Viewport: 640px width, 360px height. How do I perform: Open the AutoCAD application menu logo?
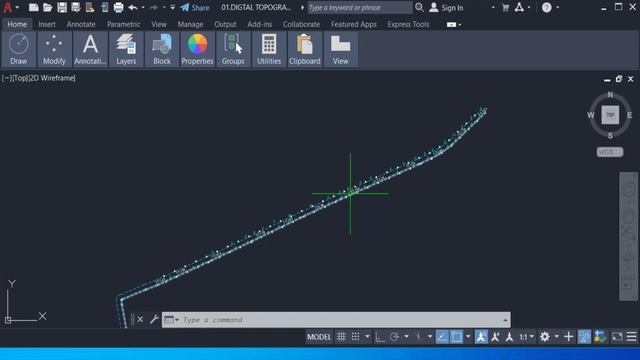7,7
